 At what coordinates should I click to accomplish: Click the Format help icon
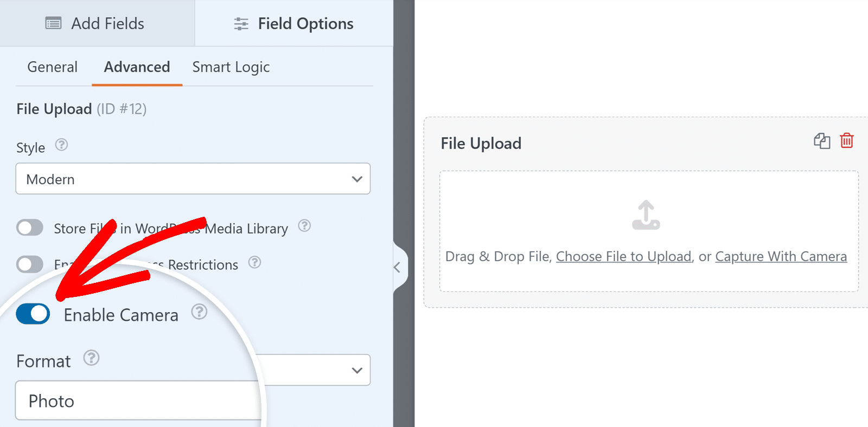pos(92,358)
